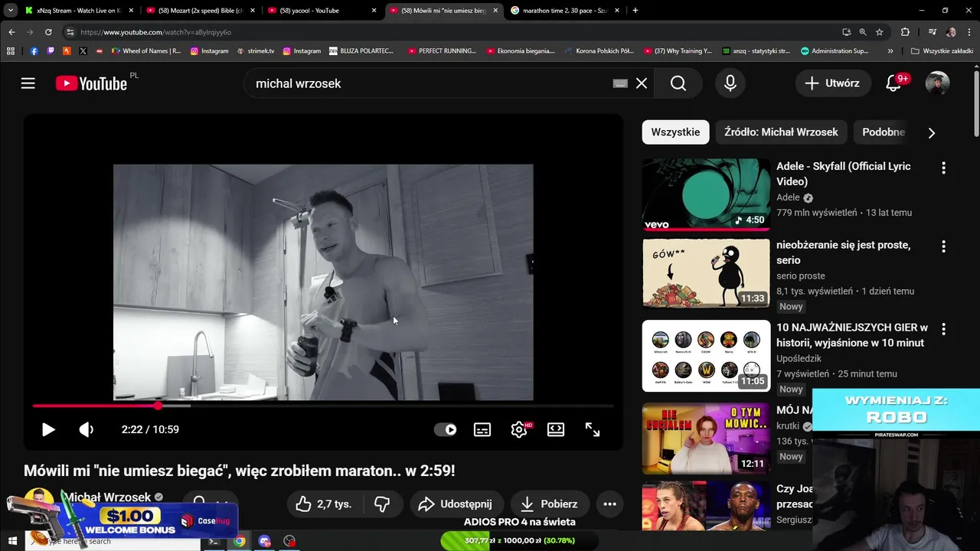Screen dimensions: 980x551
Task: Open strimek.tv bookmark
Action: point(256,51)
